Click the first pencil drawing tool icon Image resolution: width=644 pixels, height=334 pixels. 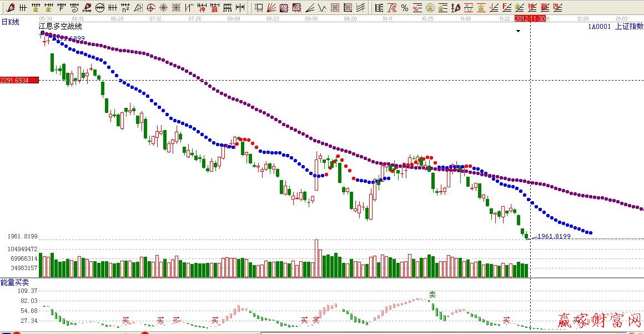[11, 8]
